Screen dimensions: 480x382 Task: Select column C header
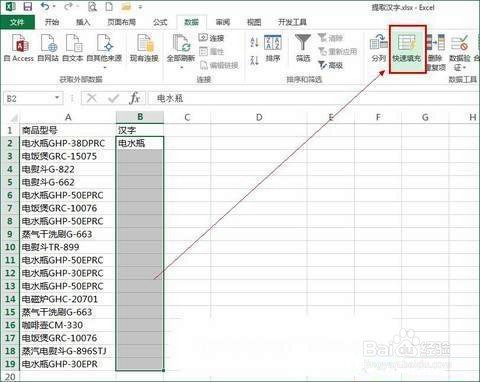pyautogui.click(x=187, y=117)
